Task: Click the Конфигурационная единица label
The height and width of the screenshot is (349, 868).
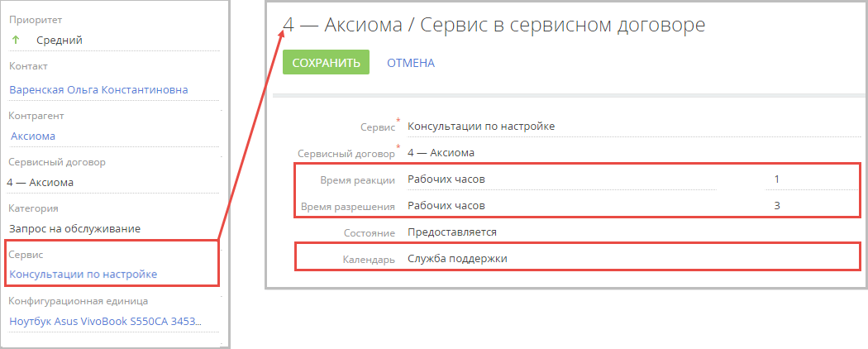Action: pyautogui.click(x=78, y=301)
